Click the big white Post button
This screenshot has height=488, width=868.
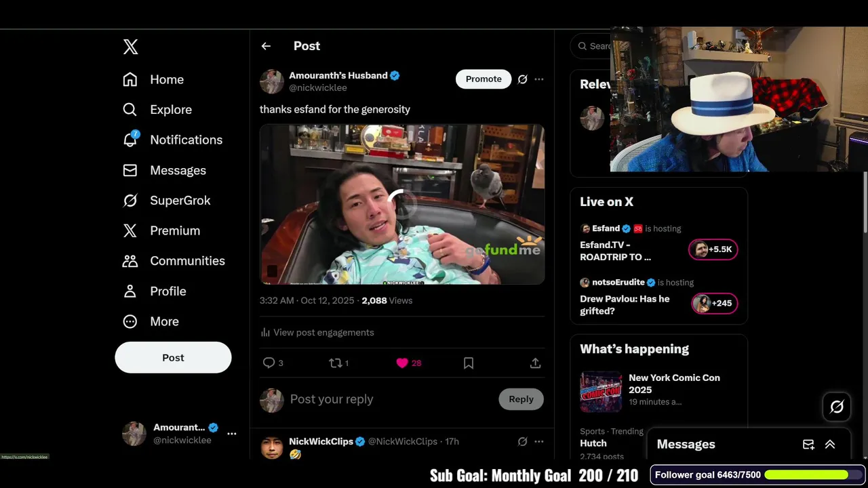(x=173, y=357)
